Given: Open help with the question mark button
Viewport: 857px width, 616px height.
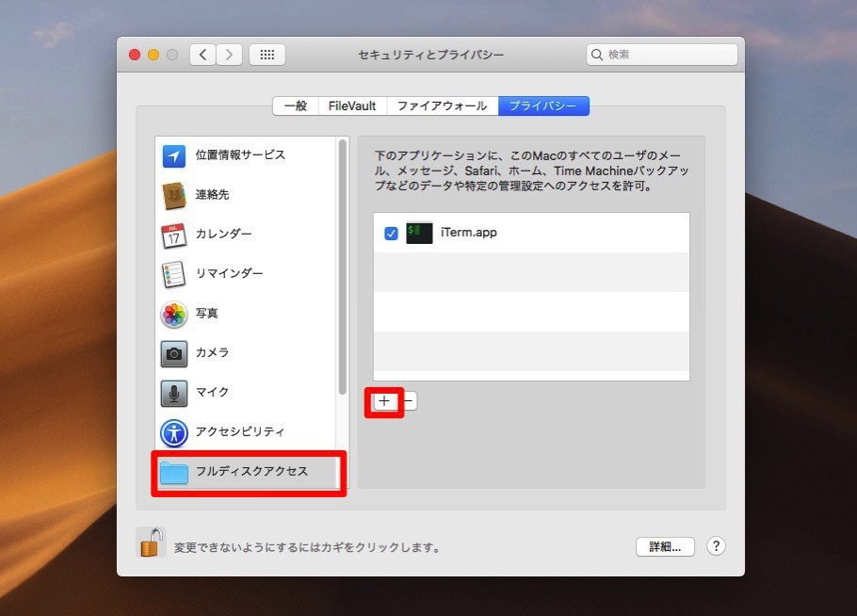Looking at the screenshot, I should coord(716,546).
